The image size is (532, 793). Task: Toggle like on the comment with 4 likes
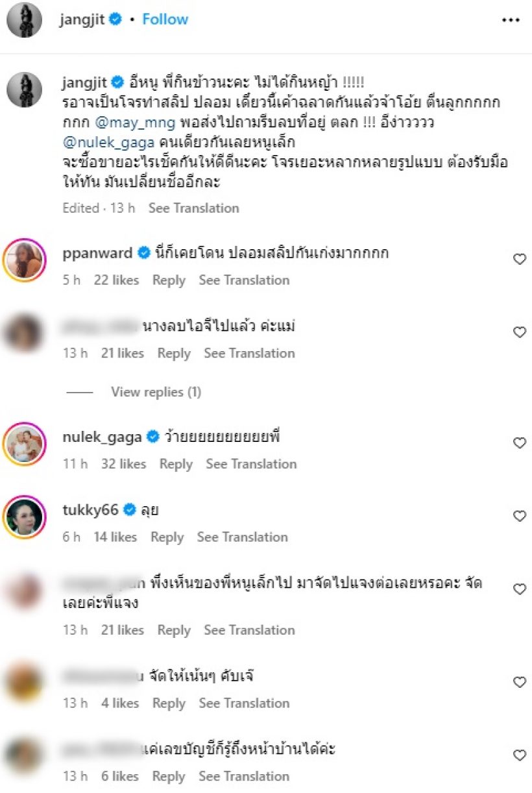pyautogui.click(x=520, y=682)
